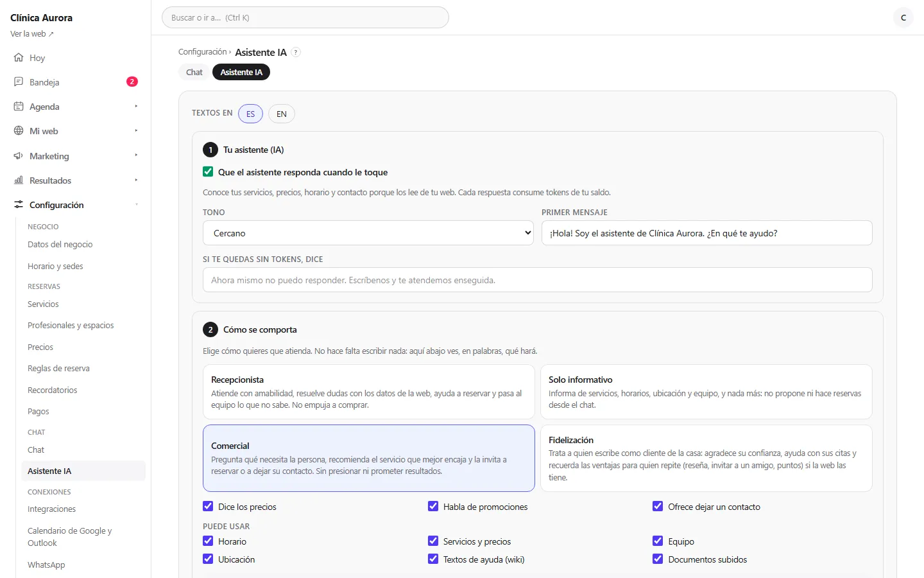Open the user avatar menu

(903, 17)
